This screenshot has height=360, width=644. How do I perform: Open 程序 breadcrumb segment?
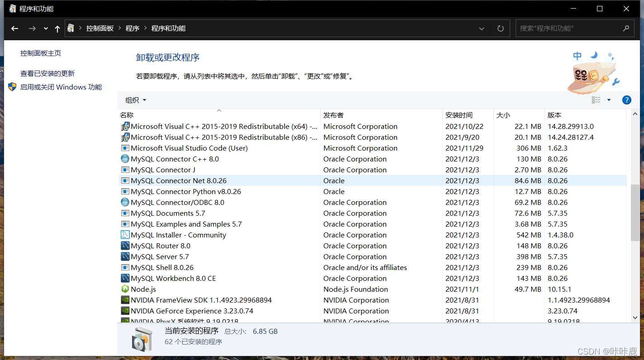click(133, 28)
